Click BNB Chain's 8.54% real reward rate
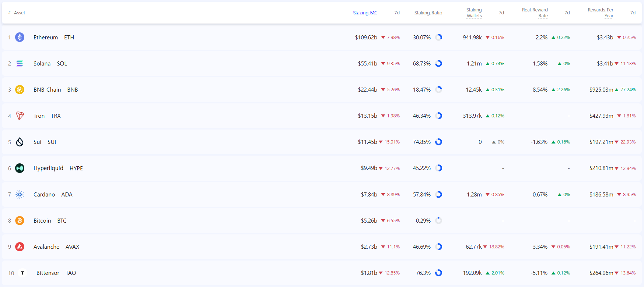Screen dimensions: 644x287 pos(540,90)
